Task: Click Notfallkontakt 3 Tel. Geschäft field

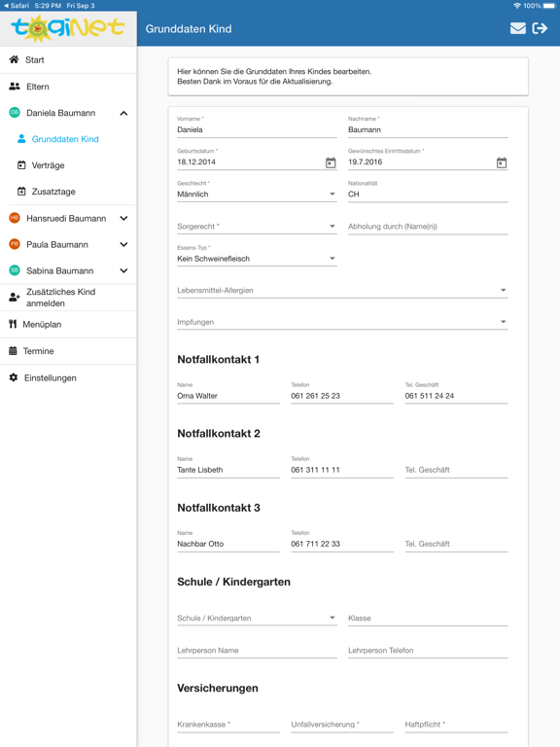Action: pyautogui.click(x=457, y=544)
